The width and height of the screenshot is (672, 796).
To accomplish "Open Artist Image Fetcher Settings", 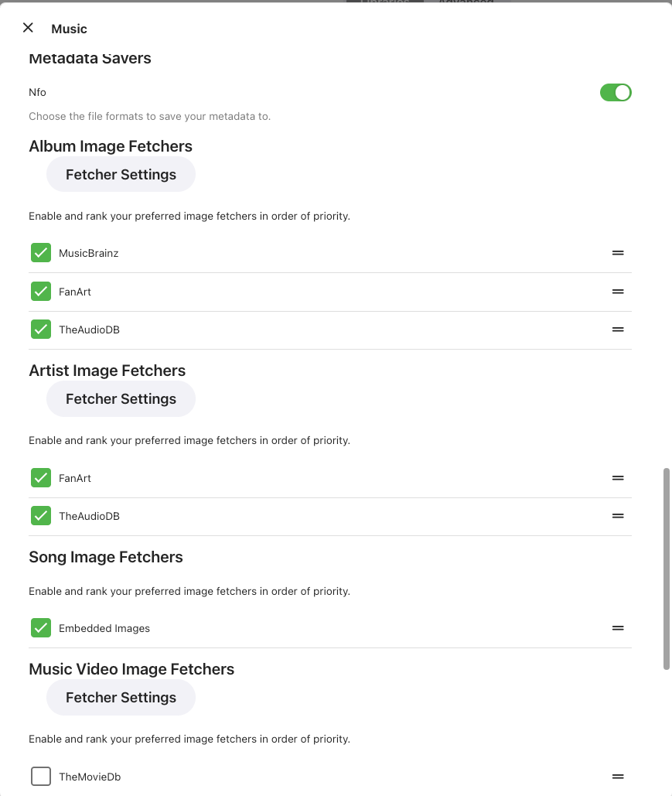I will [x=121, y=399].
